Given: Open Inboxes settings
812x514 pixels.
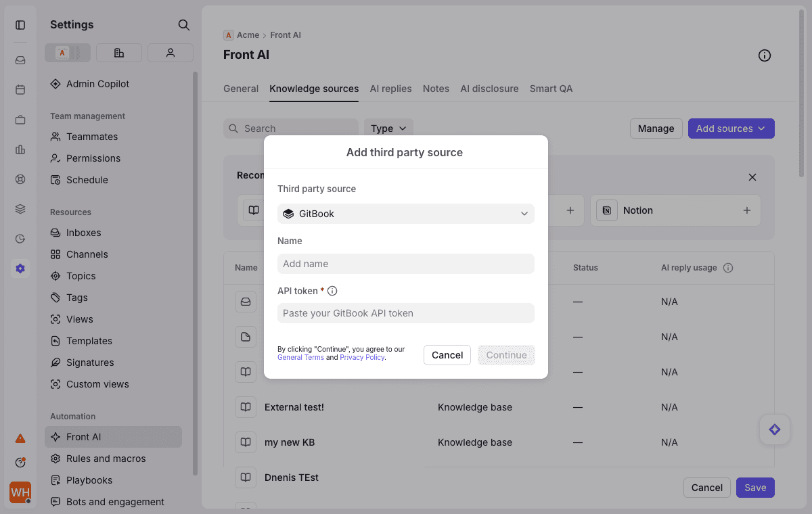Looking at the screenshot, I should pos(113,233).
